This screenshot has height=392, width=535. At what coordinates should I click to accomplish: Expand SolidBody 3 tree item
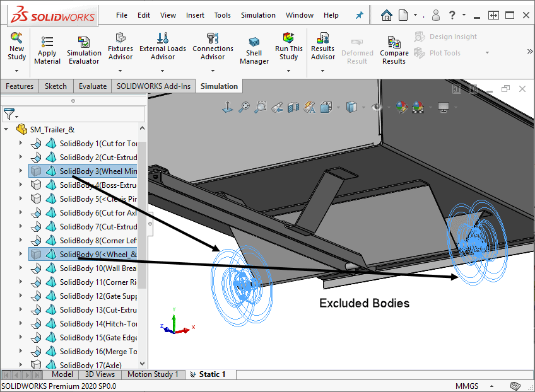[20, 170]
